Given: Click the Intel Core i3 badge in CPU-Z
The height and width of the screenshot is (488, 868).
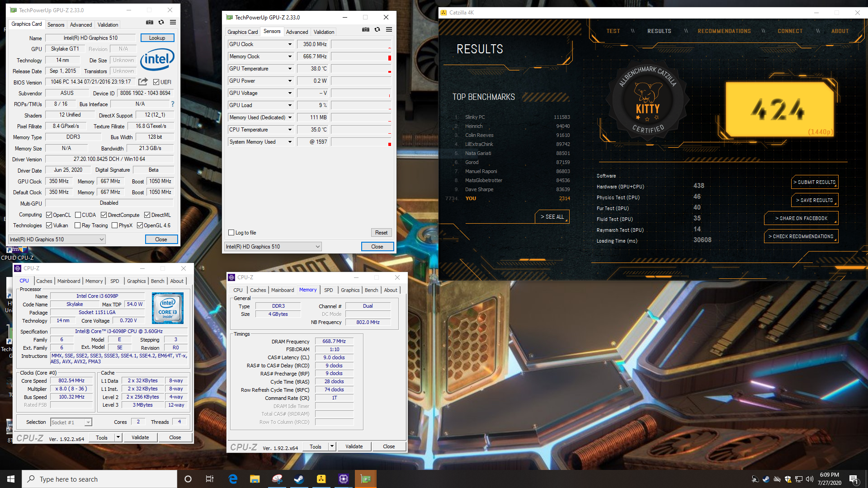Looking at the screenshot, I should pyautogui.click(x=168, y=308).
